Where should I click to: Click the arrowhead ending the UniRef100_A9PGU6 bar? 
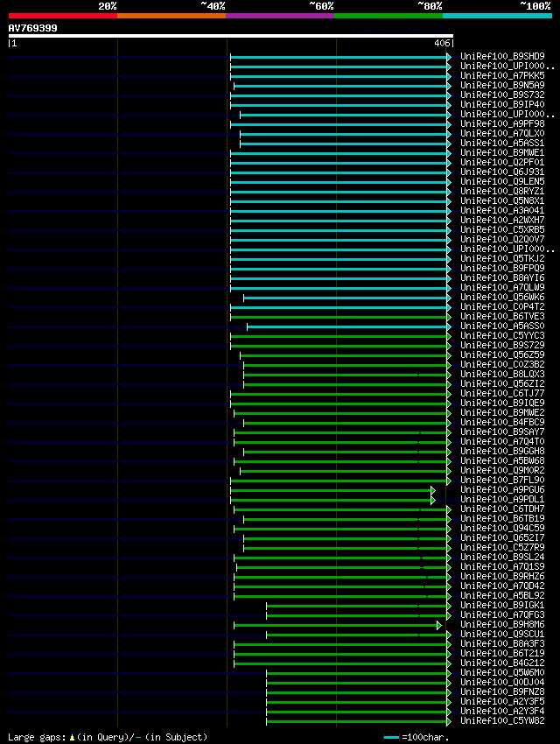(x=433, y=490)
